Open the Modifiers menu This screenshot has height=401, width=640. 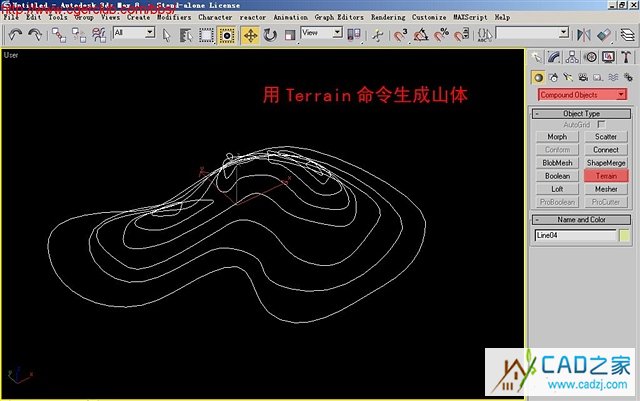coord(174,17)
